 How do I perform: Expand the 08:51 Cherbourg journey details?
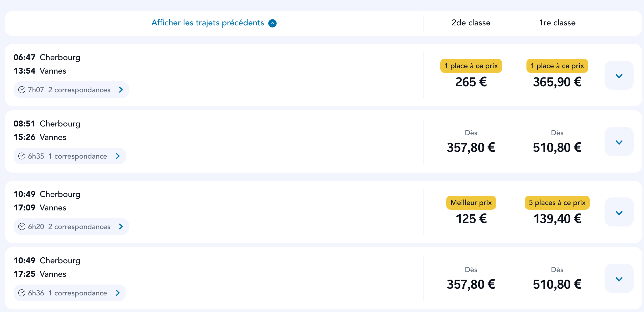619,141
